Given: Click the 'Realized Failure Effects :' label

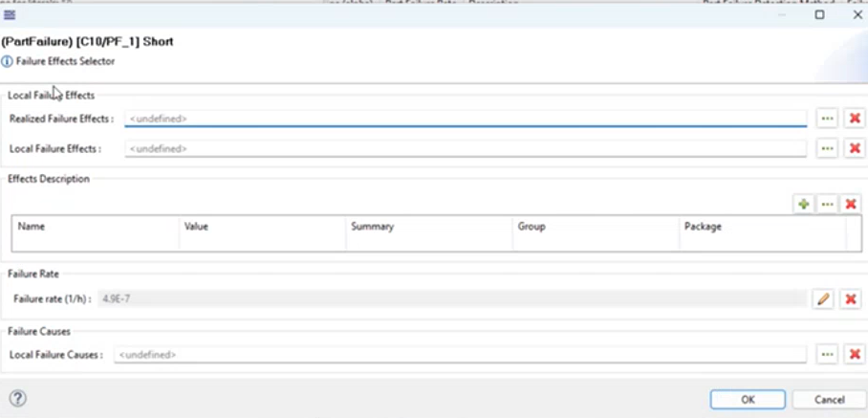Looking at the screenshot, I should [61, 119].
